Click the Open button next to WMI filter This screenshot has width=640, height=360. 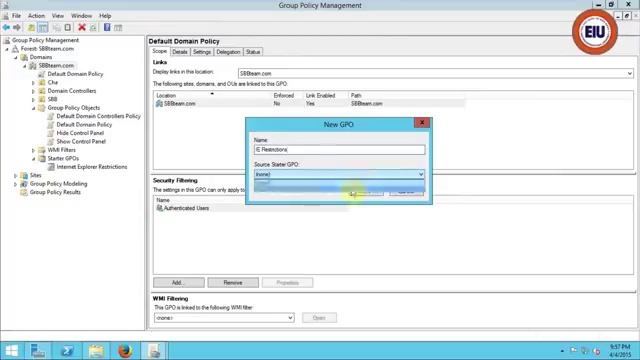click(320, 318)
